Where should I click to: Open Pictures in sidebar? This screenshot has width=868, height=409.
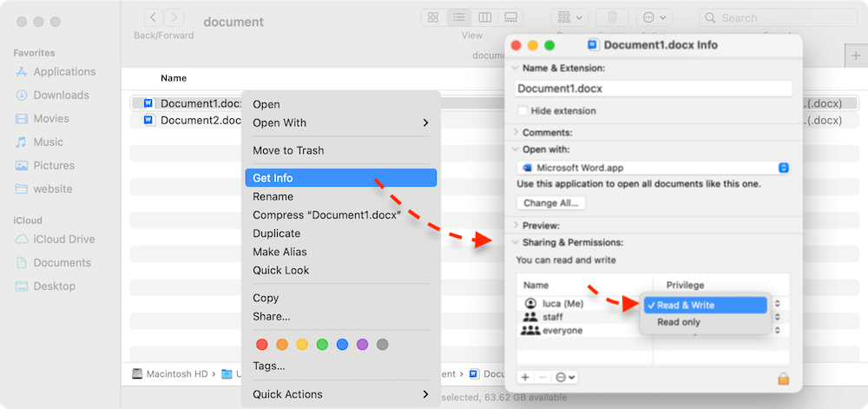tap(45, 166)
